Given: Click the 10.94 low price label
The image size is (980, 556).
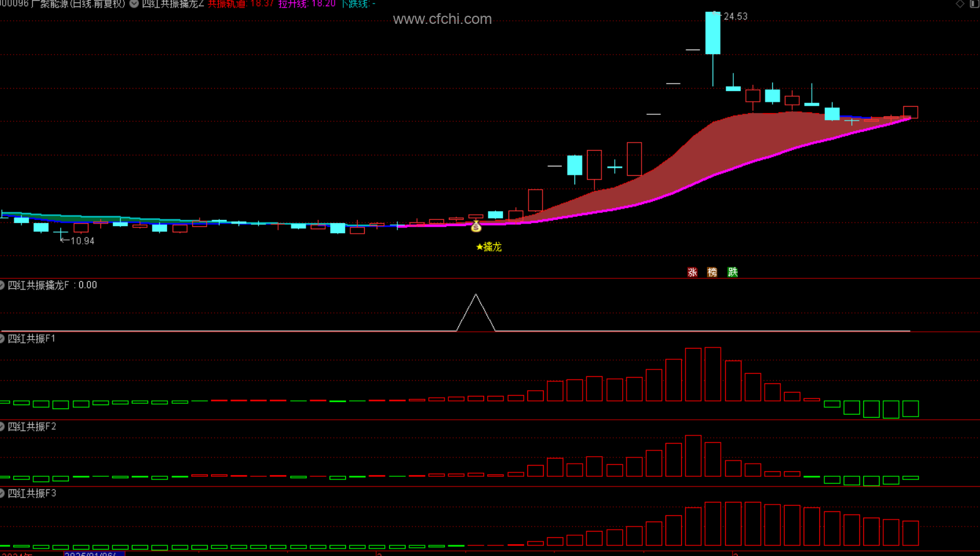Looking at the screenshot, I should coord(82,241).
